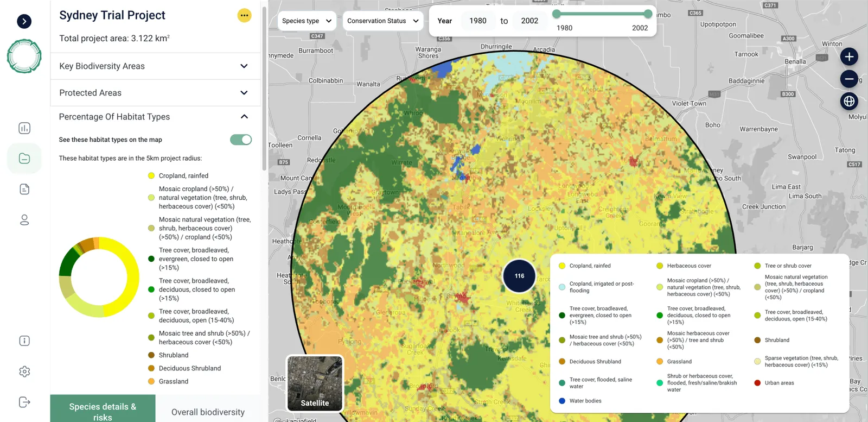Click the evergreen tree cover swatch in sidebar
Screen dimensions: 868x422
(151, 259)
